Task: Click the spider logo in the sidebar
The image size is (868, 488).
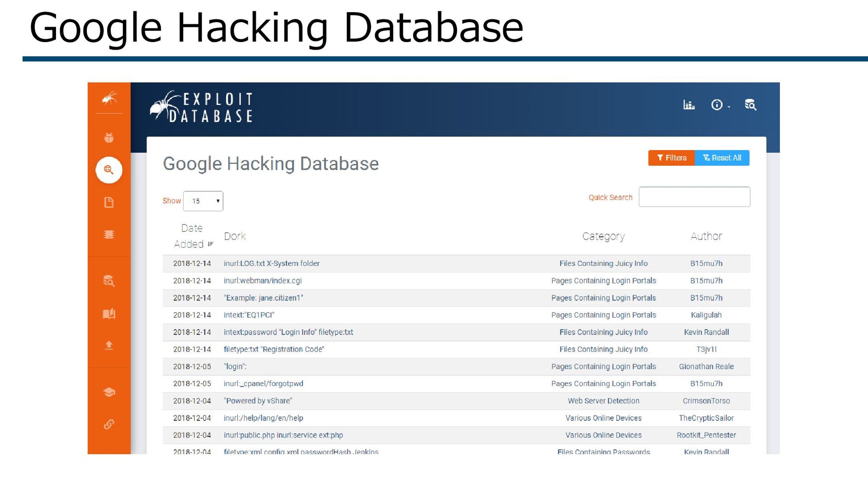Action: click(x=109, y=98)
